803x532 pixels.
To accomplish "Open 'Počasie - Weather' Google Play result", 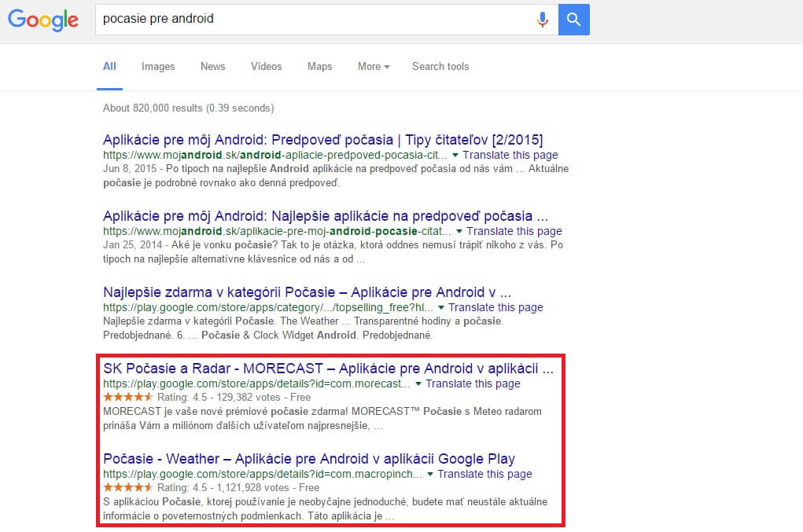I will coord(309,459).
